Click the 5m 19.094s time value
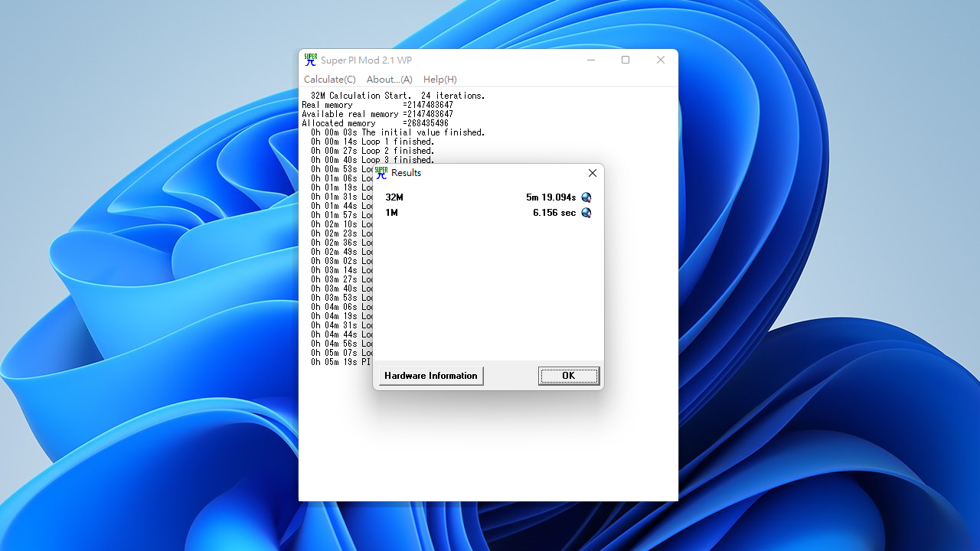 click(x=550, y=197)
